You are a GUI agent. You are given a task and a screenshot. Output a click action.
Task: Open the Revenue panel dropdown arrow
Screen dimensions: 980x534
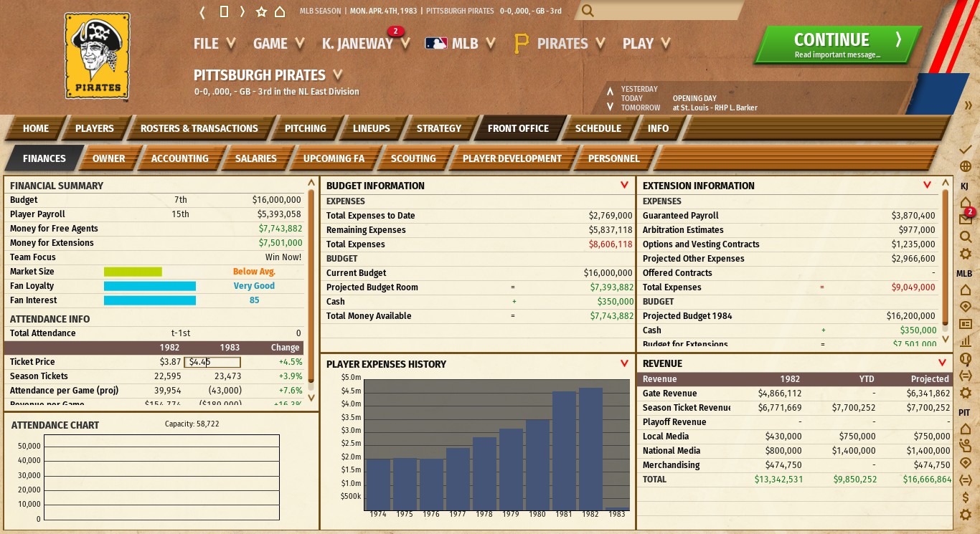point(942,363)
